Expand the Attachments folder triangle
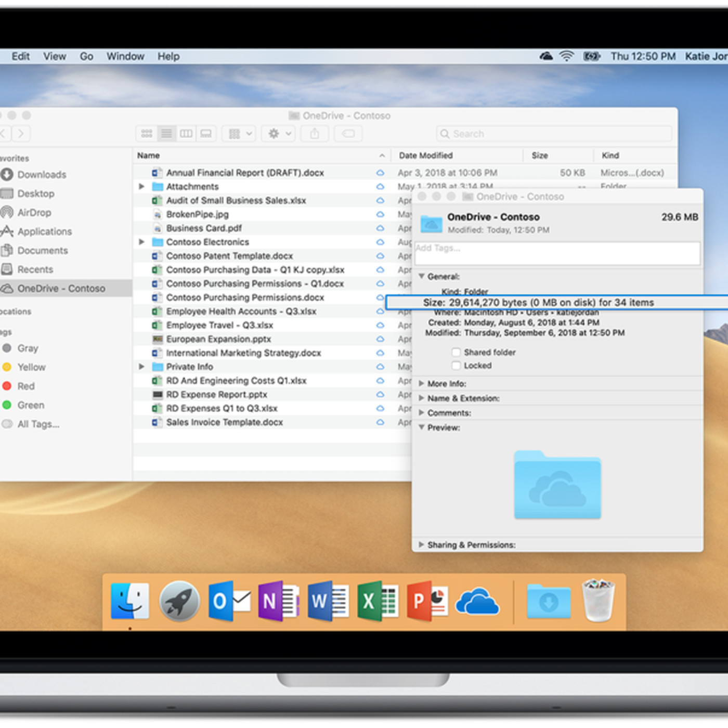Image resolution: width=728 pixels, height=728 pixels. [x=141, y=186]
